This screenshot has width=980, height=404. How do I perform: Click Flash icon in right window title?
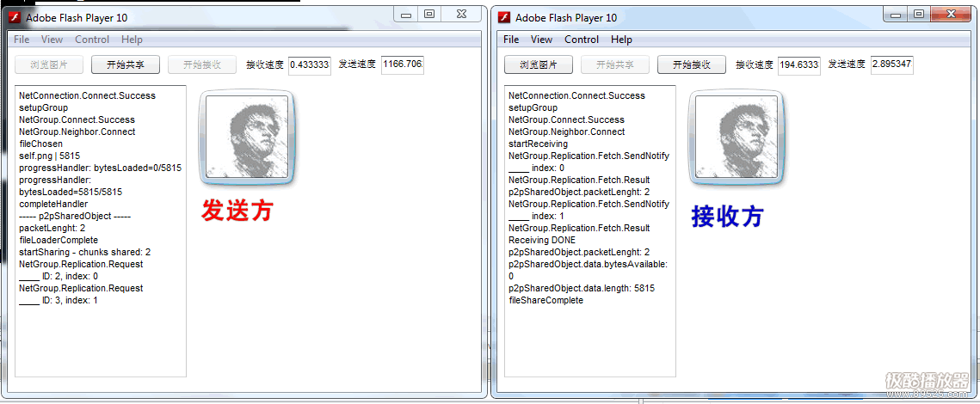503,17
